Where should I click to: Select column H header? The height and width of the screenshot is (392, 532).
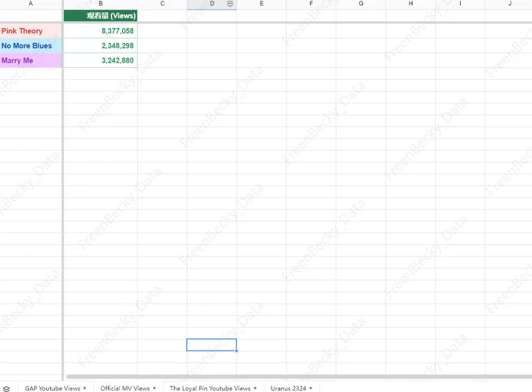coord(411,4)
